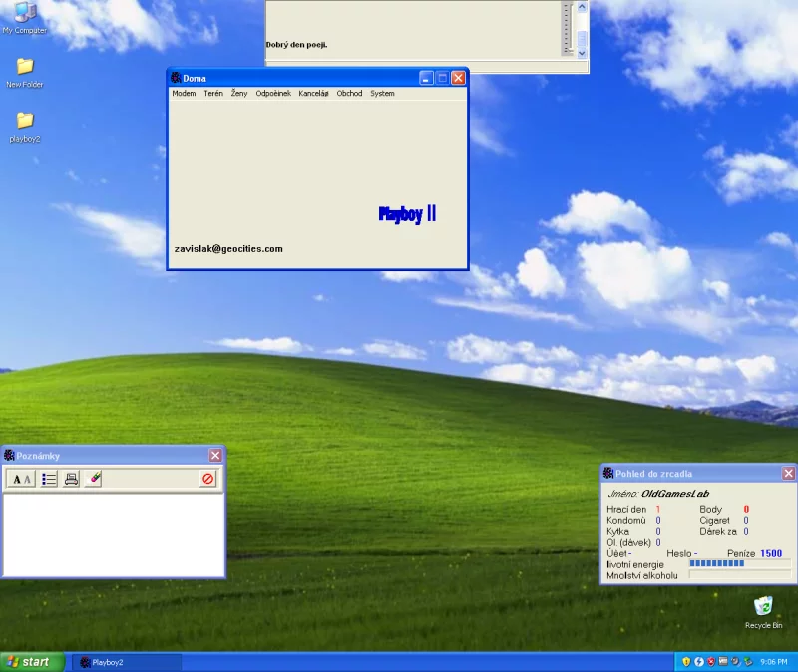This screenshot has height=672, width=798.
Task: Open the Kanceláø menu
Action: [313, 93]
